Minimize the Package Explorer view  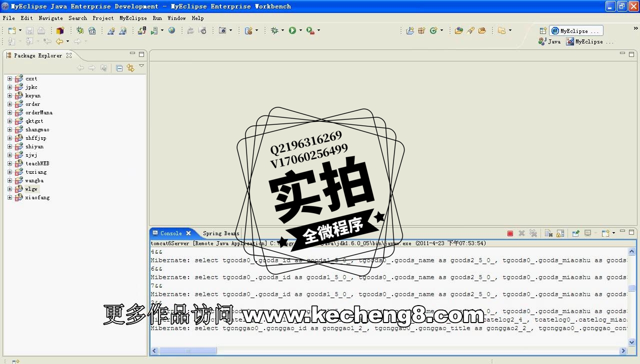tap(132, 53)
